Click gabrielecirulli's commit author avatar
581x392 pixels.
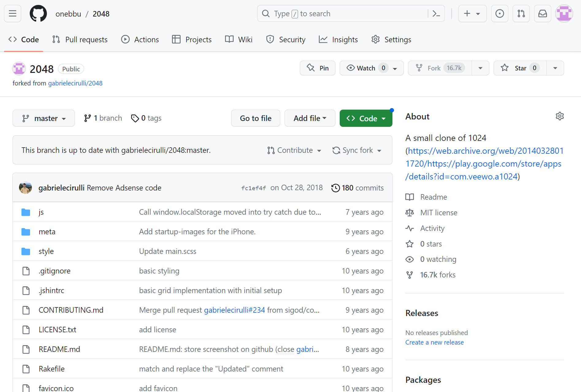[x=25, y=187]
